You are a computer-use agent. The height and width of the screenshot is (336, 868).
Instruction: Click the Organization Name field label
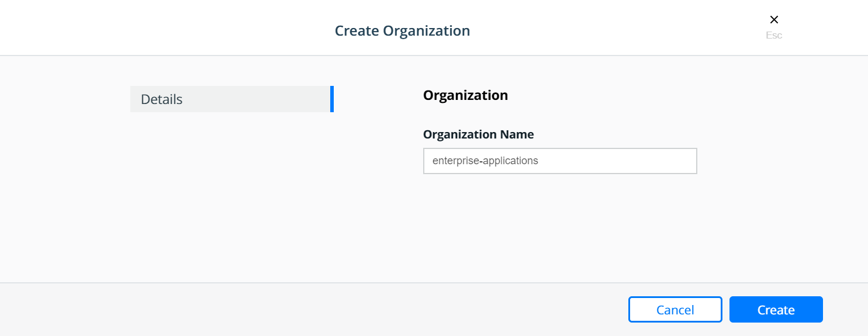point(478,134)
